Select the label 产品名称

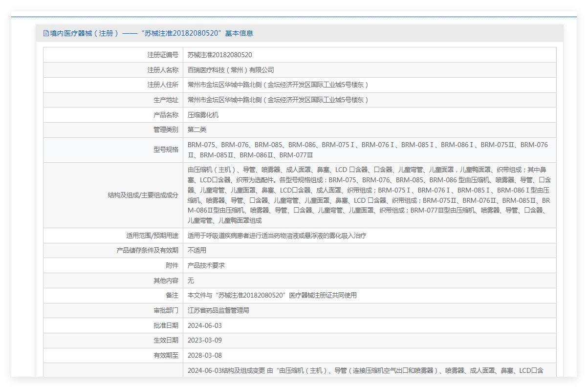166,115
